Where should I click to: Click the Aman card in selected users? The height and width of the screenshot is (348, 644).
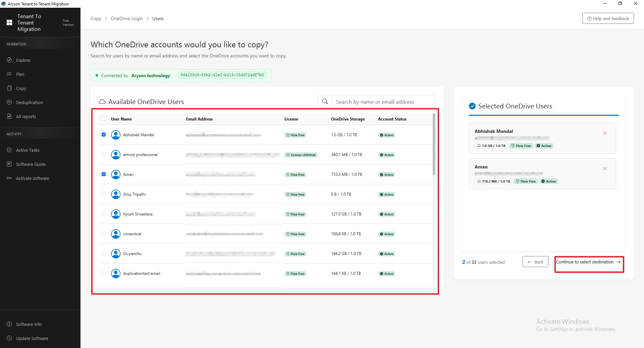(x=542, y=173)
